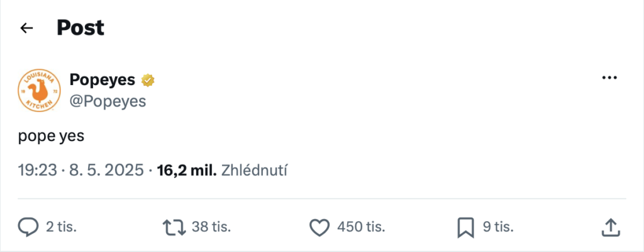The height and width of the screenshot is (252, 644).
Task: Reply using the speech bubble icon
Action: tap(28, 227)
